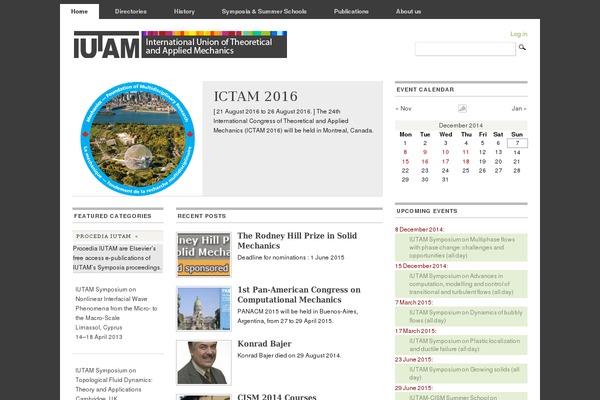600x400 pixels.
Task: Select December 8 in calendar
Action: pos(405,152)
